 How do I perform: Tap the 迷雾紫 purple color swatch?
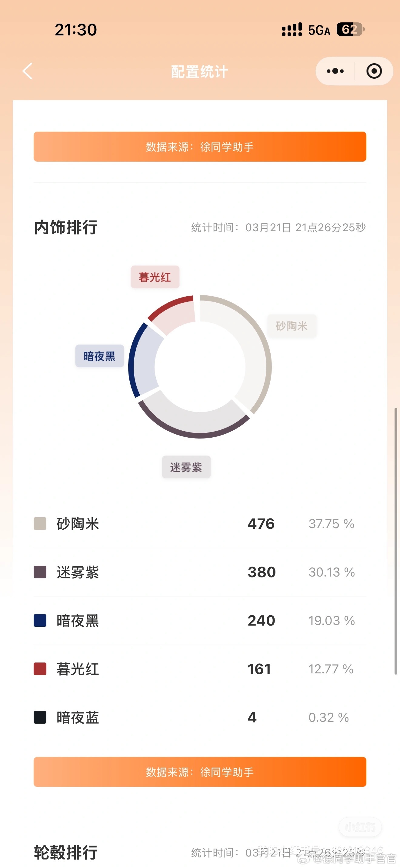pos(40,572)
